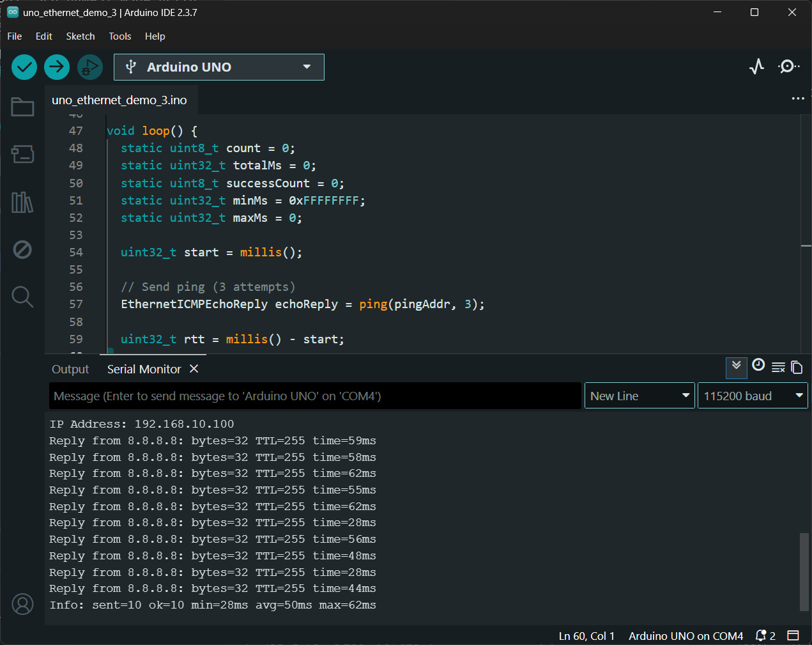This screenshot has width=812, height=645.
Task: Toggle timestamp display in Serial Monitor
Action: [758, 366]
